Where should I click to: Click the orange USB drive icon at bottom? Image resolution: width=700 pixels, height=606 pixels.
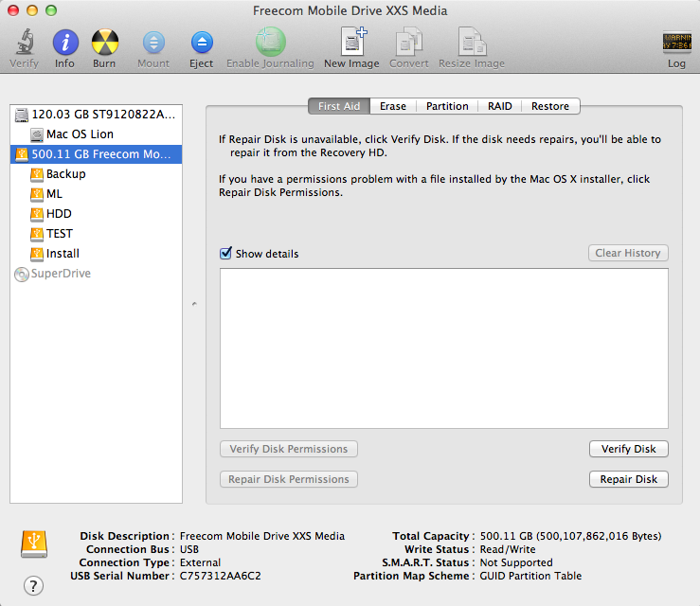34,544
